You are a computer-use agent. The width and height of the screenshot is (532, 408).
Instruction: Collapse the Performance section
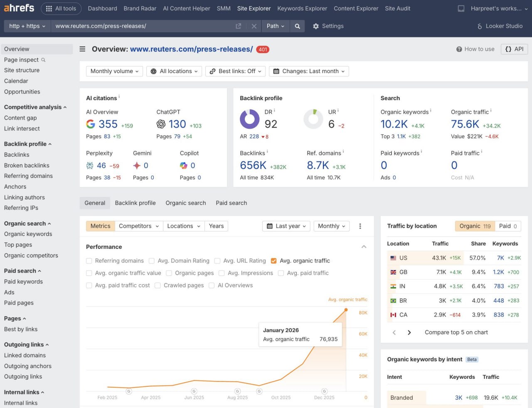pos(364,247)
